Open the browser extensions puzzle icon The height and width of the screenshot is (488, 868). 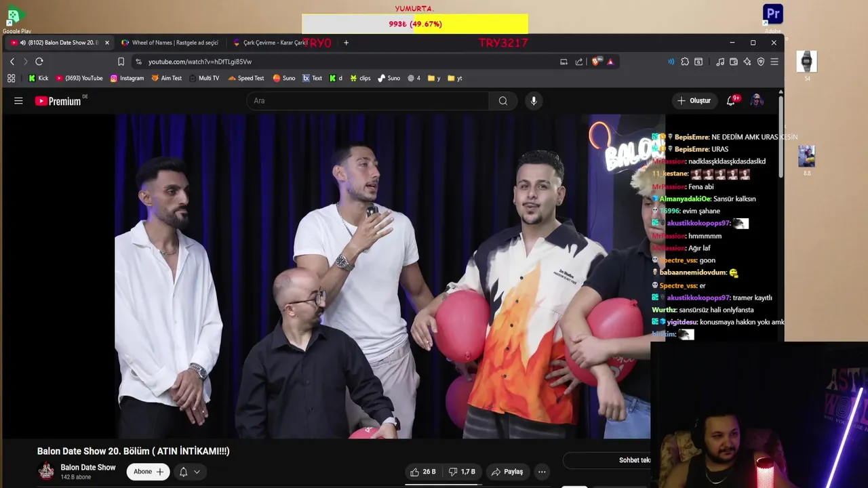pos(685,62)
